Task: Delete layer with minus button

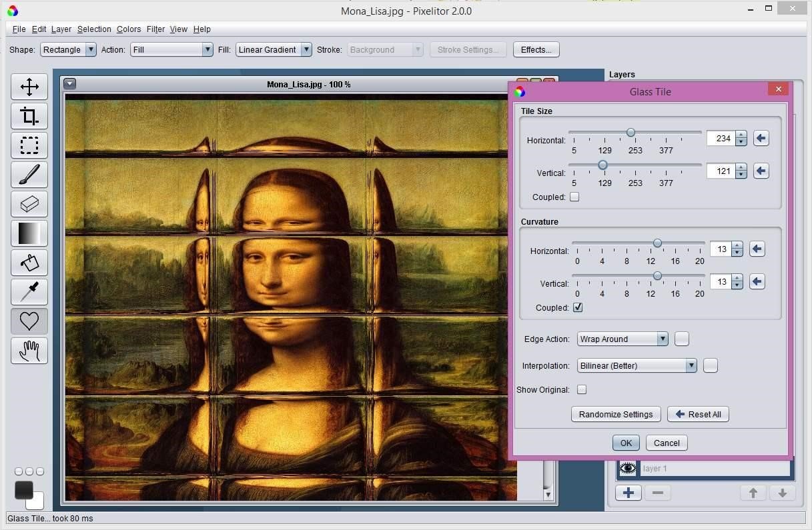Action: pos(657,493)
